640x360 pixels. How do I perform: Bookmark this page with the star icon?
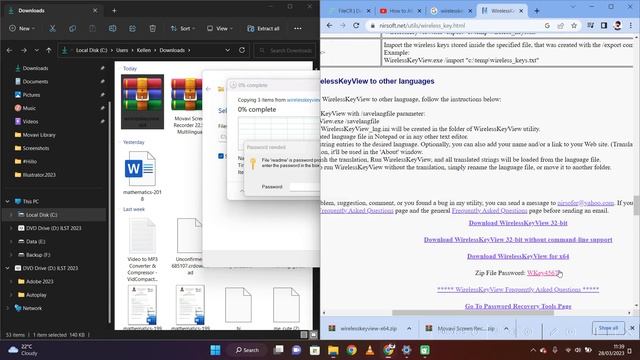click(574, 25)
